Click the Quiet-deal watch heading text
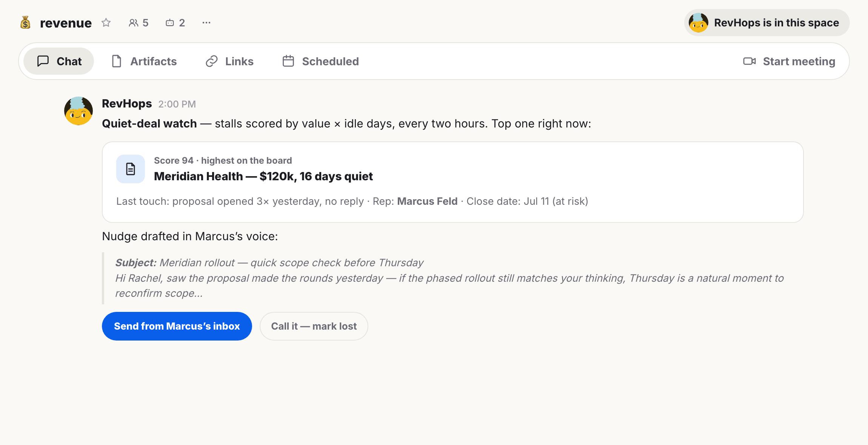The height and width of the screenshot is (445, 868). point(149,124)
